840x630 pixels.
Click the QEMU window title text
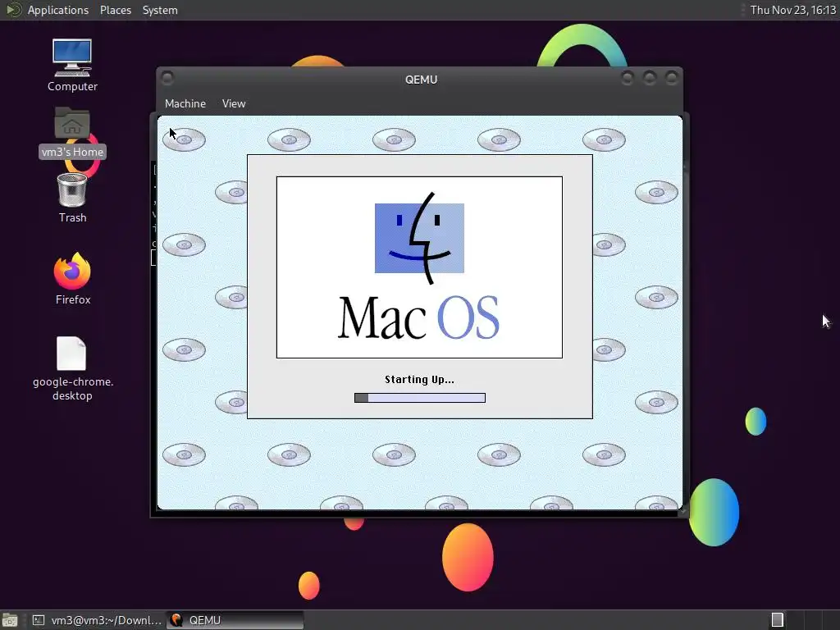pos(421,80)
